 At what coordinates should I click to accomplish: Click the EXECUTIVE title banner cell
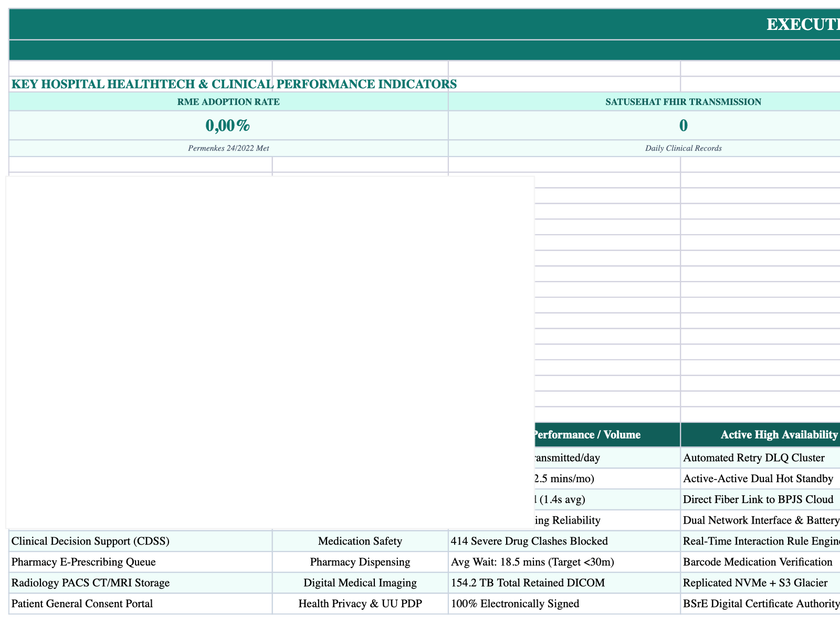[x=425, y=24]
